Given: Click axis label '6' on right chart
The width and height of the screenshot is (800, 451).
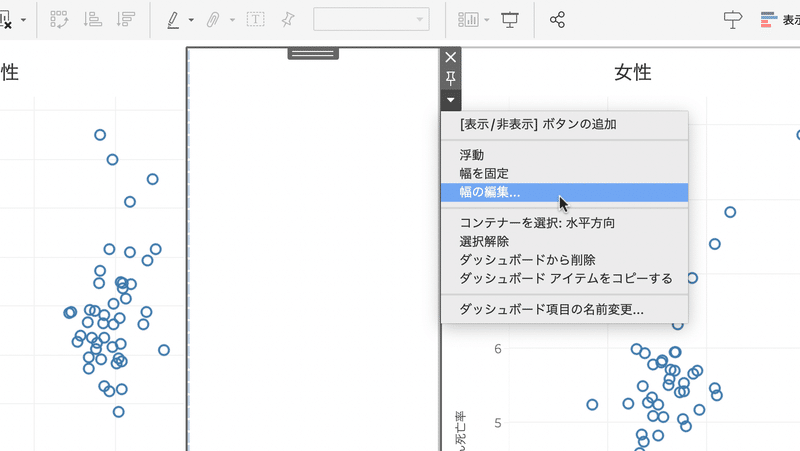Looking at the screenshot, I should [x=497, y=349].
